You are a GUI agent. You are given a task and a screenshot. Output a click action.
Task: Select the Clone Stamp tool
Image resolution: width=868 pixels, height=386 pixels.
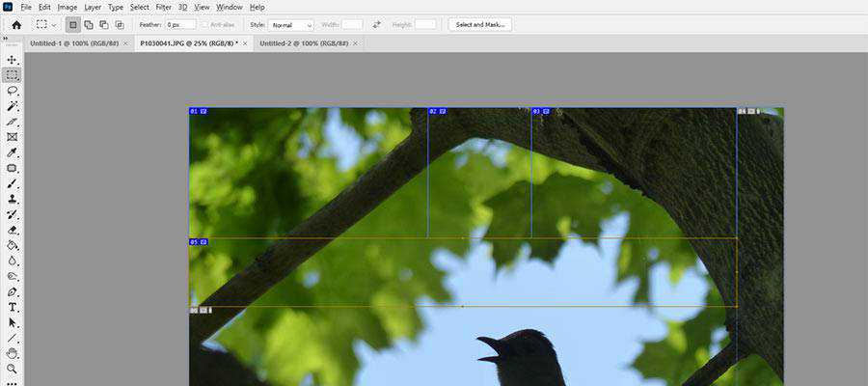tap(13, 199)
